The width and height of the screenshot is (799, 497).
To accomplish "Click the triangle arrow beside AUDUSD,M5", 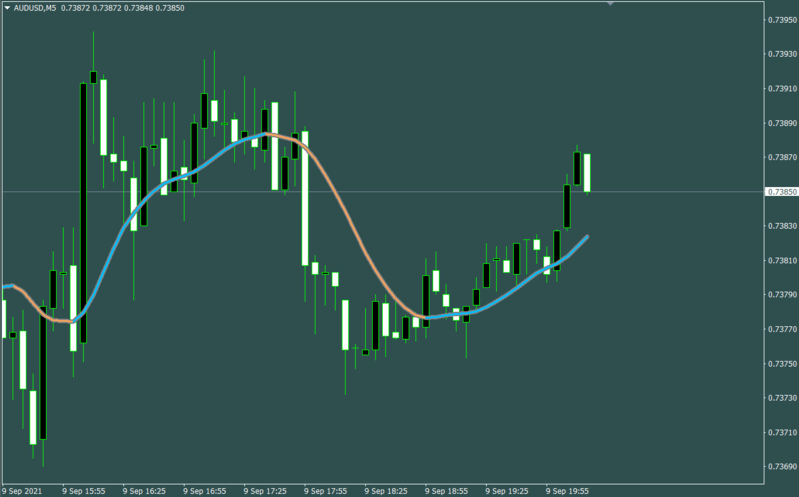I will click(7, 8).
